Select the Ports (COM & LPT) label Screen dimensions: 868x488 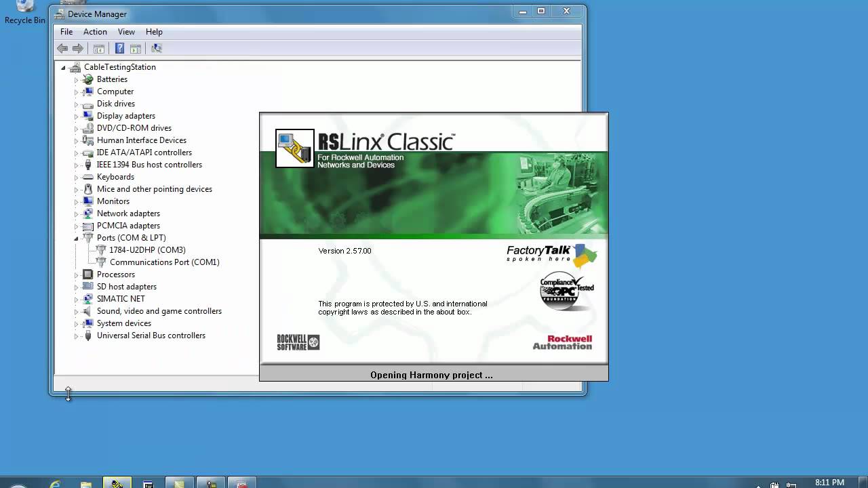click(131, 238)
